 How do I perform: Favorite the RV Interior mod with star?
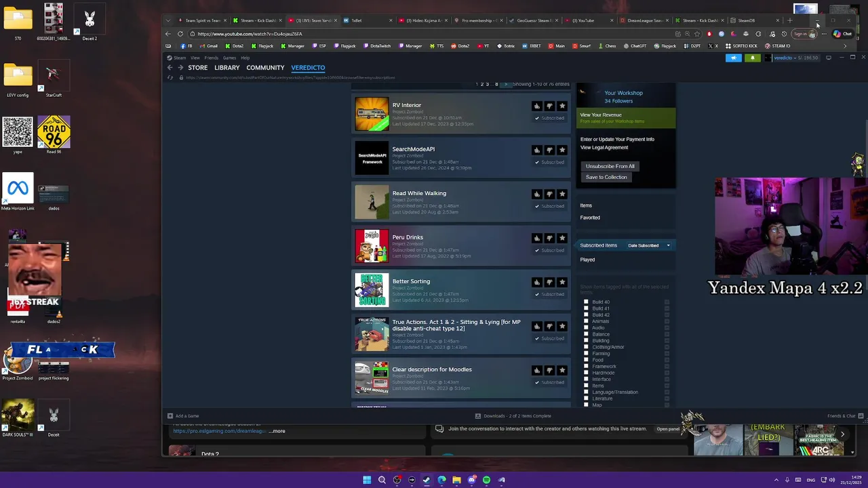(562, 106)
